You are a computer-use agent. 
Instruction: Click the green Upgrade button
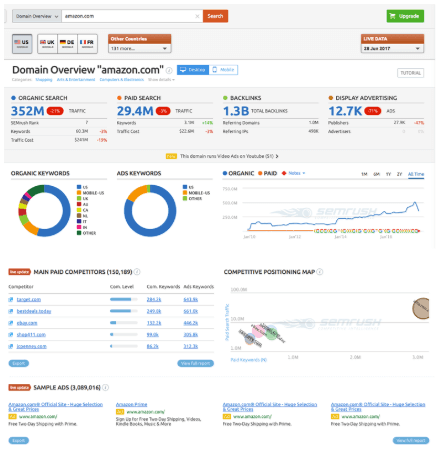tap(405, 16)
